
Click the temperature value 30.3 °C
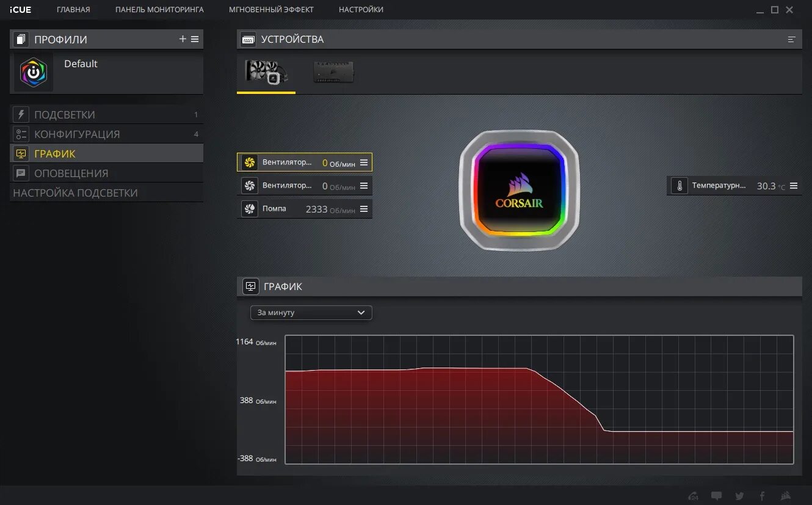[x=771, y=186]
